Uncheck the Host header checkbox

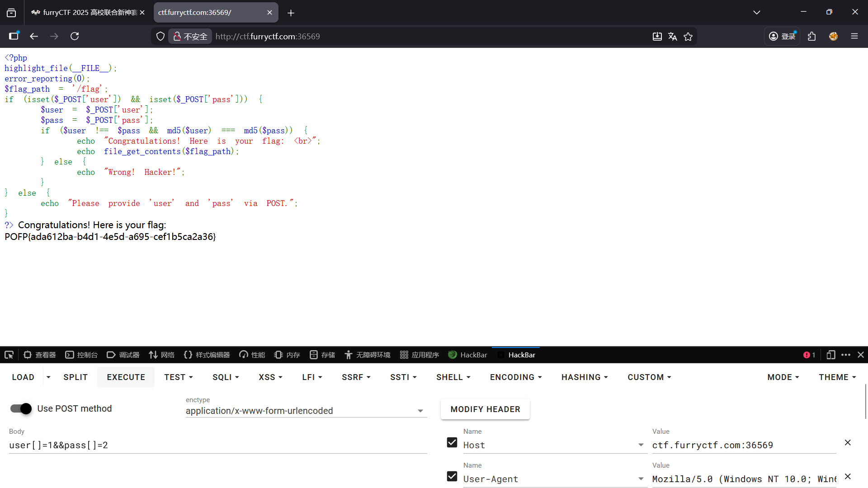point(452,442)
